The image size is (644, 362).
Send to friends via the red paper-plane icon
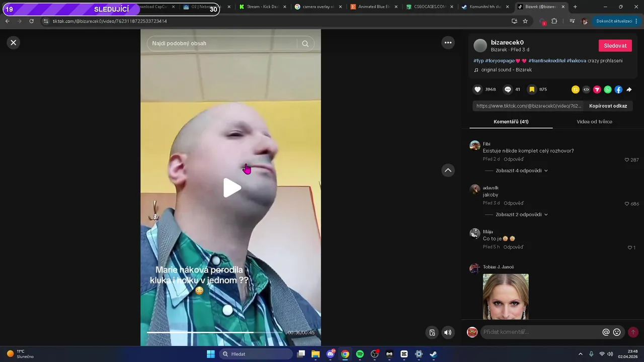[x=597, y=89]
